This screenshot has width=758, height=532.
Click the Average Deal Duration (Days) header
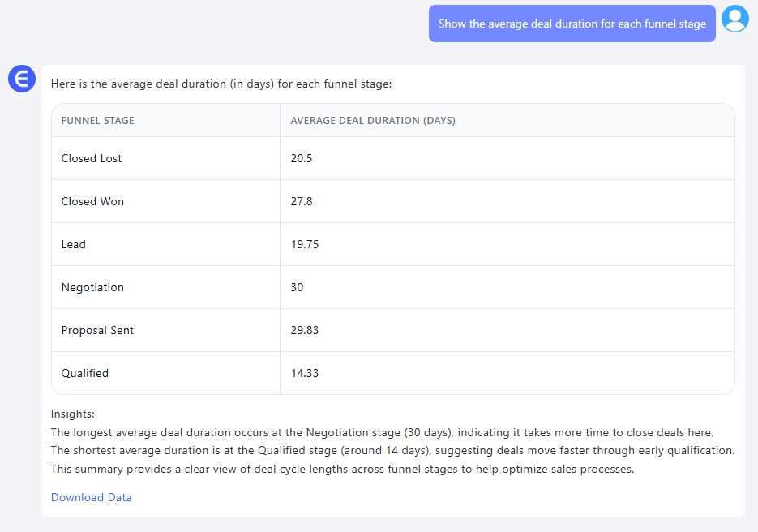(x=373, y=121)
